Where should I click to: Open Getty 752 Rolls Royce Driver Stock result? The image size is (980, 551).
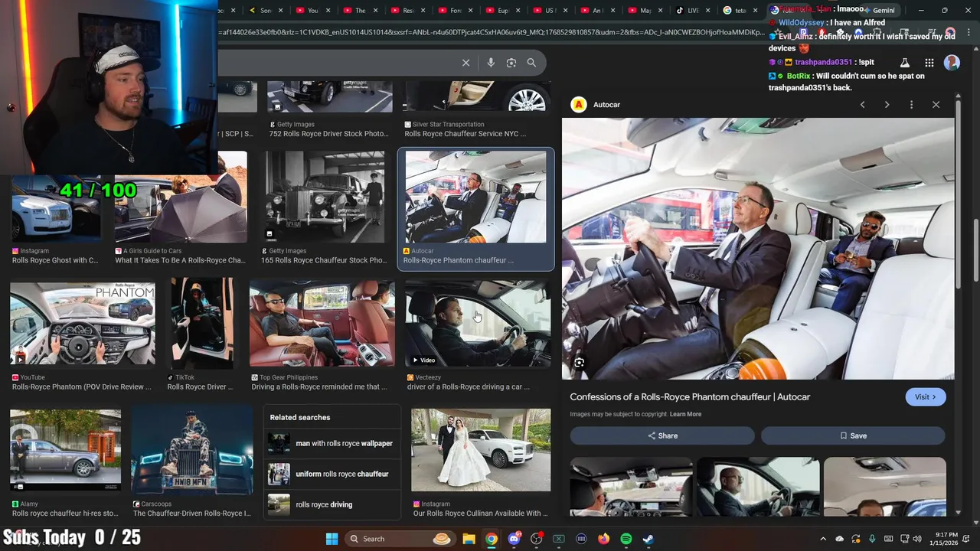tap(330, 97)
